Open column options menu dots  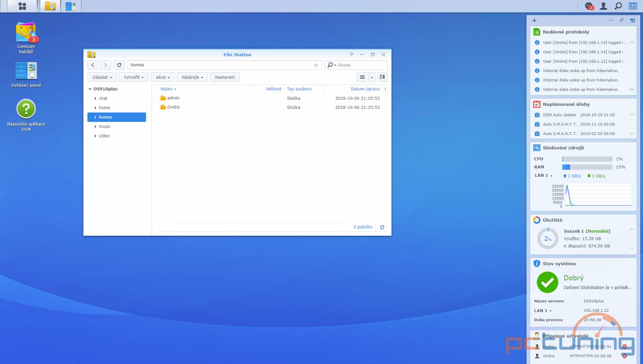385,89
